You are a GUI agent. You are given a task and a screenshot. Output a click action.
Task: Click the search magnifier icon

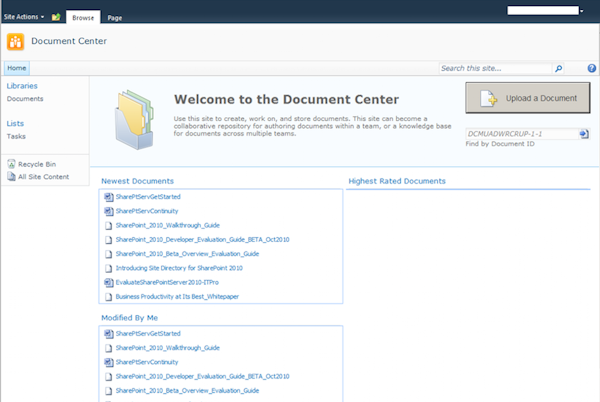coord(558,68)
